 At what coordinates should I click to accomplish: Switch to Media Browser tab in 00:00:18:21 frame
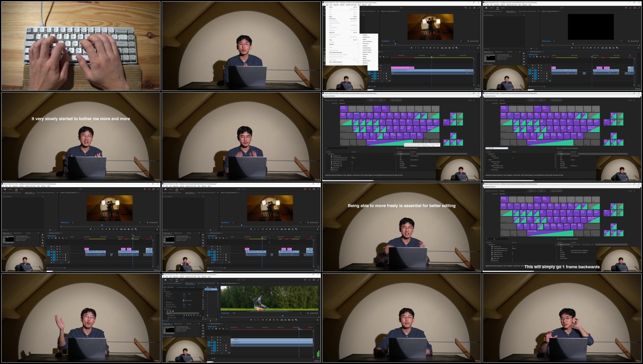click(x=18, y=233)
